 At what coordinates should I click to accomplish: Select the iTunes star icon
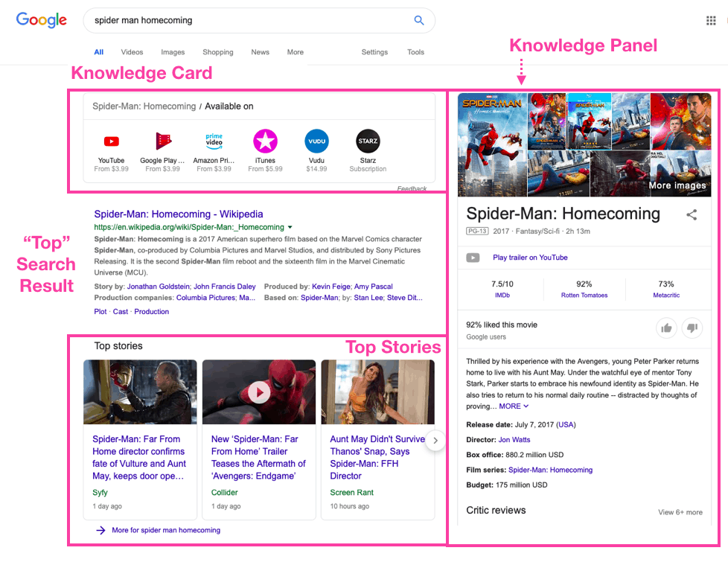[265, 141]
